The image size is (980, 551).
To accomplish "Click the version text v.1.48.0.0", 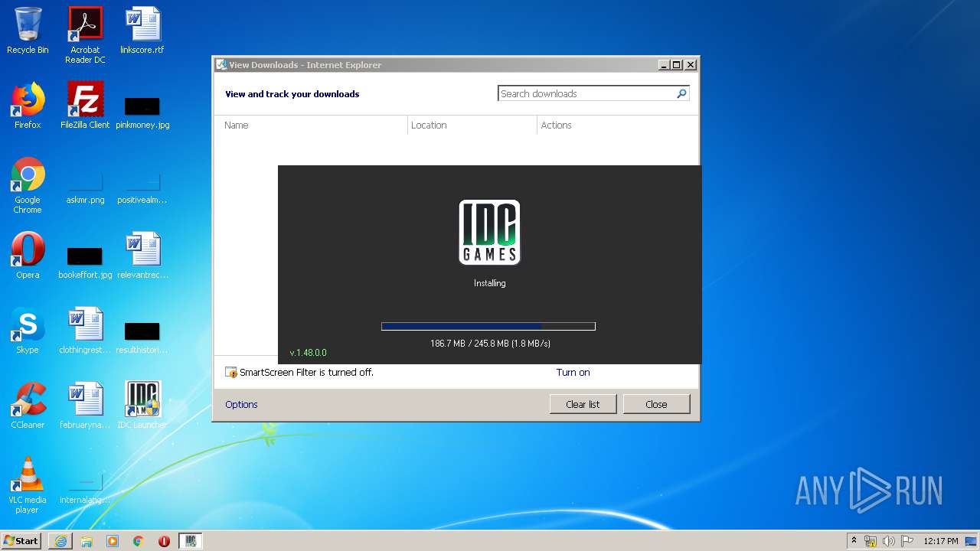I will click(308, 353).
